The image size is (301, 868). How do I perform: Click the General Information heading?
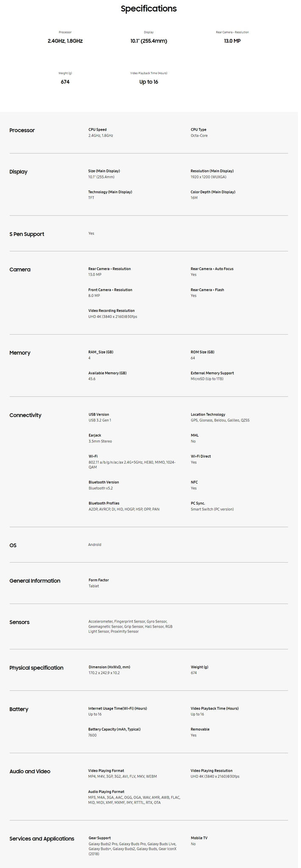(35, 581)
